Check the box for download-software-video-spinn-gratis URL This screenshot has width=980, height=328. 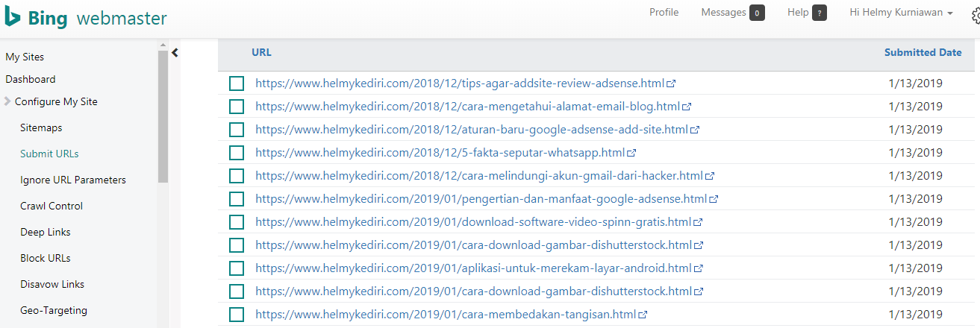pyautogui.click(x=237, y=222)
